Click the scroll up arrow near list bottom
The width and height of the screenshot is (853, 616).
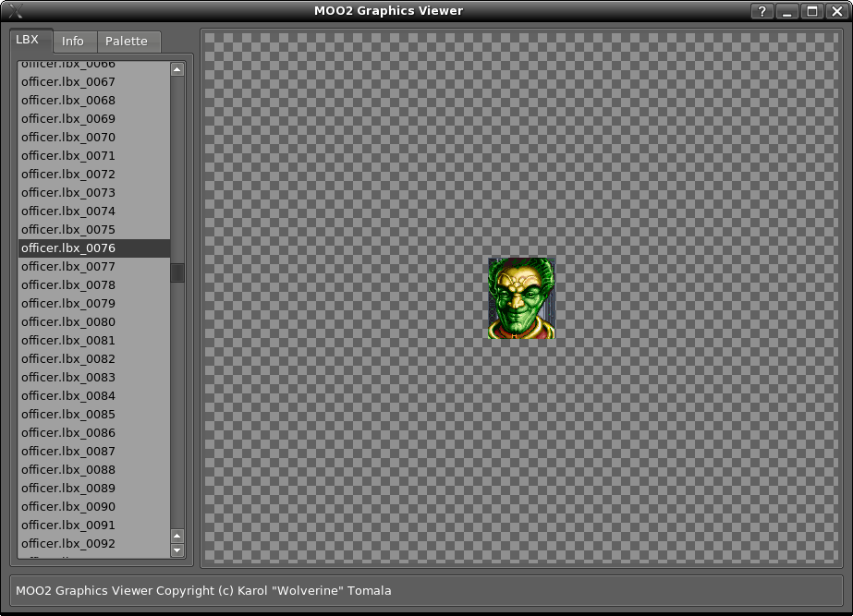click(x=177, y=536)
